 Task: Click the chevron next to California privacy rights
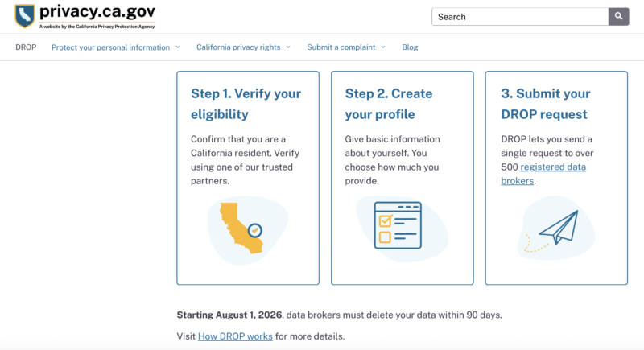click(289, 47)
